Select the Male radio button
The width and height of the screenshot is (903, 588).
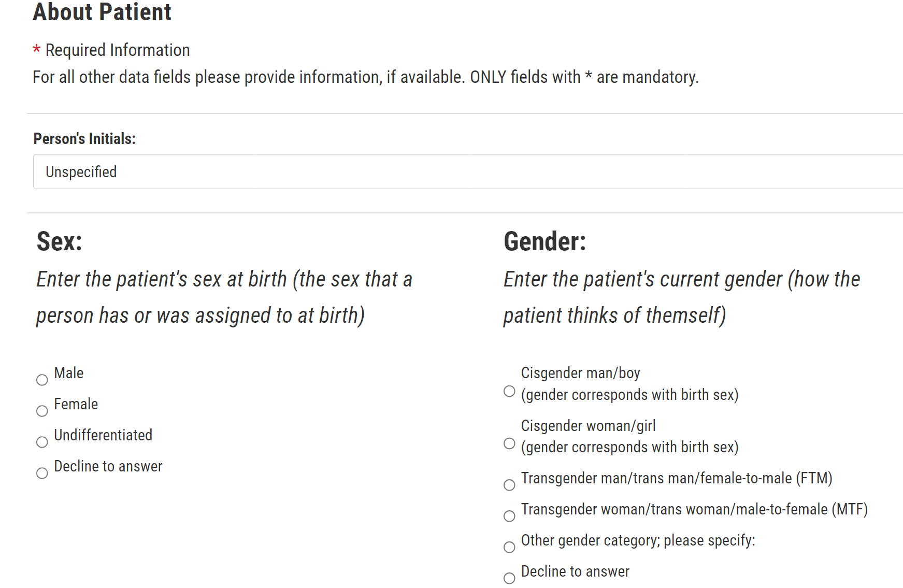pos(42,380)
